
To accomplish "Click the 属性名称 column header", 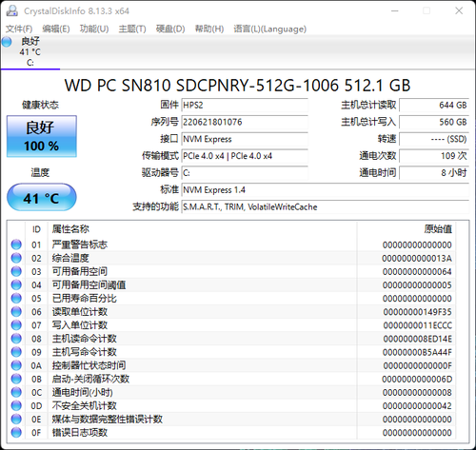I will point(70,229).
